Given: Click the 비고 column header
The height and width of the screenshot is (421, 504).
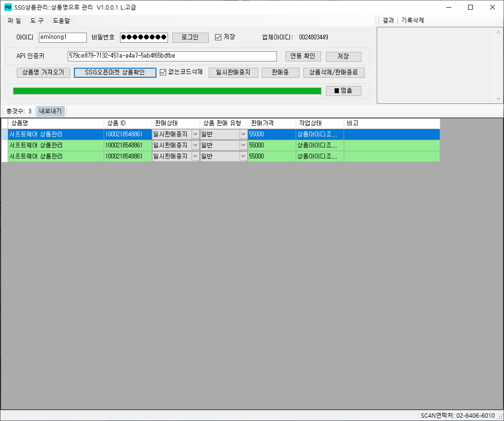Looking at the screenshot, I should click(392, 123).
